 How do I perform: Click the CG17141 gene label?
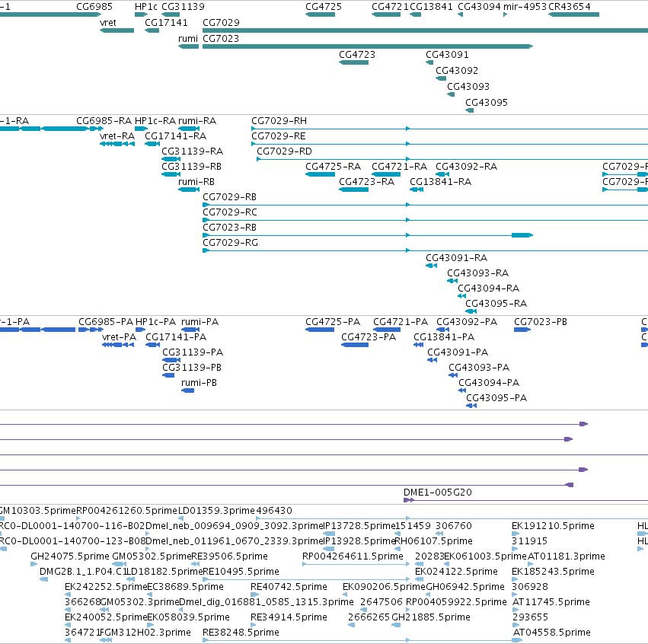click(x=166, y=23)
